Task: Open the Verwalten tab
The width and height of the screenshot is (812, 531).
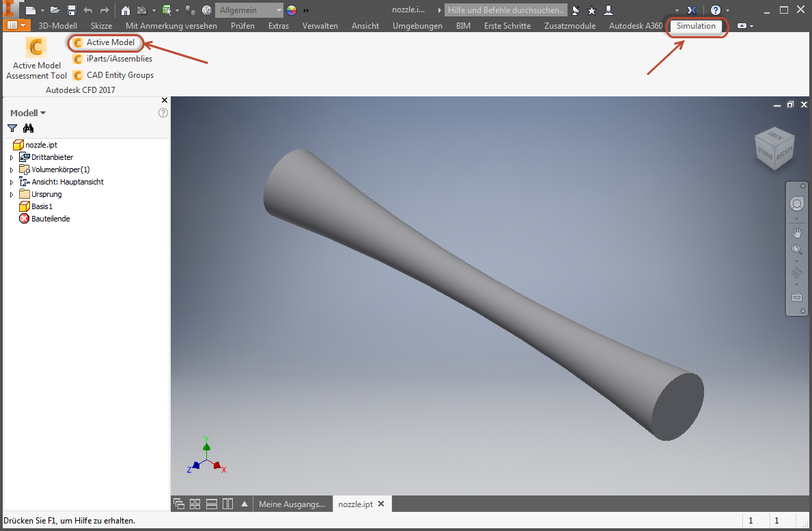Action: [x=320, y=25]
